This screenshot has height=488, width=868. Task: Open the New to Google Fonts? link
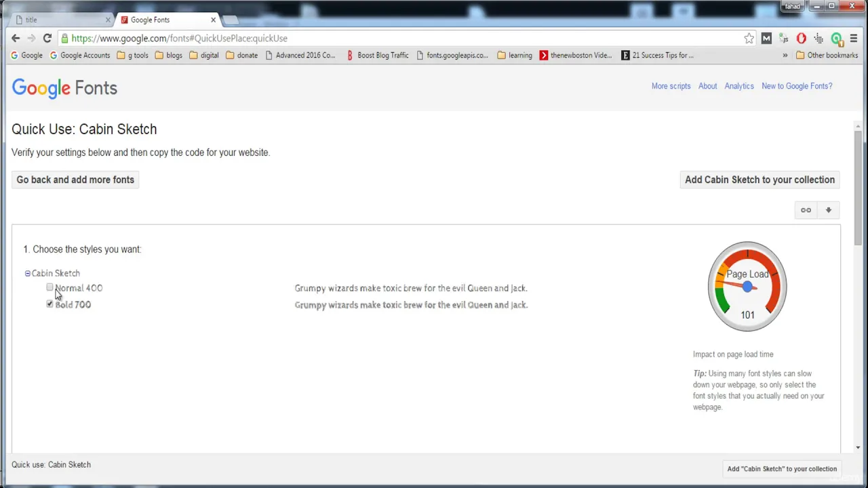coord(797,86)
